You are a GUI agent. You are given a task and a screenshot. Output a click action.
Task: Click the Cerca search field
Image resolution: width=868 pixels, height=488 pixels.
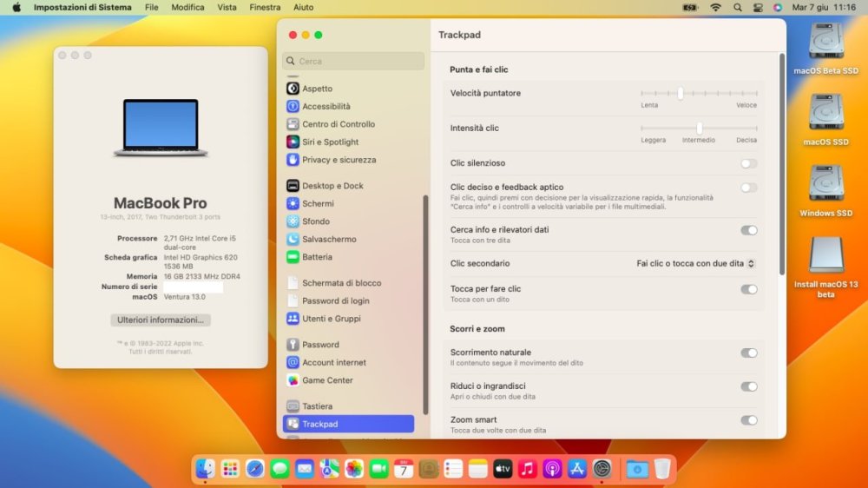(x=353, y=61)
